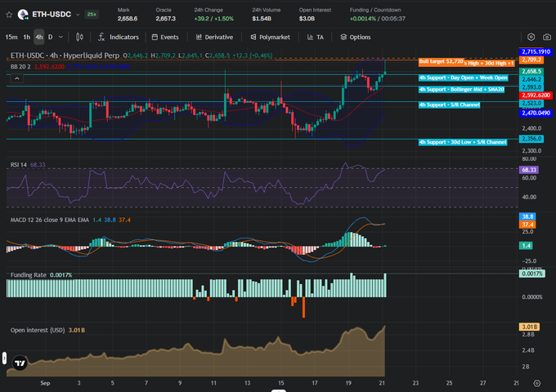Select the 4h timeframe
The height and width of the screenshot is (392, 556).
click(39, 38)
